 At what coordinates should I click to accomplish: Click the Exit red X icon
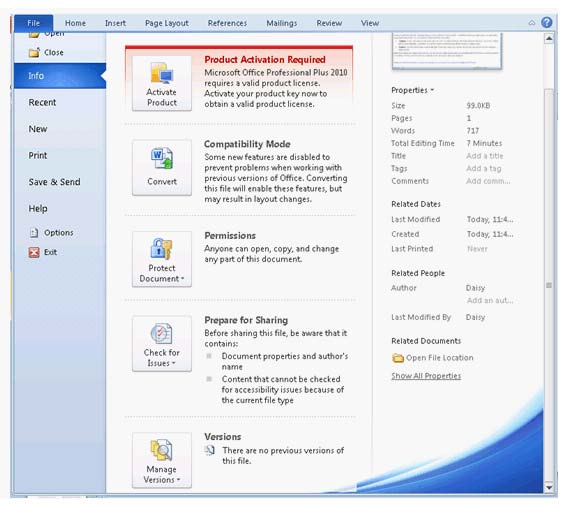34,252
